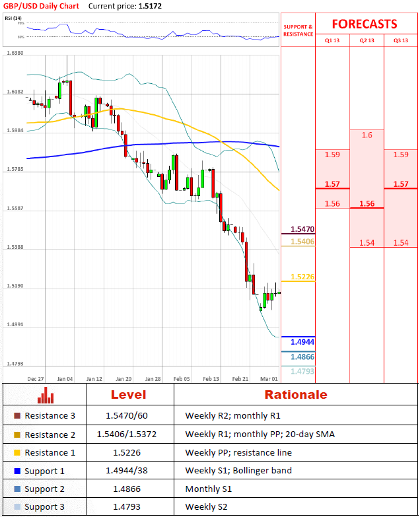420x517 pixels.
Task: Click the 'Current price: 1.5172' text
Action: point(125,6)
